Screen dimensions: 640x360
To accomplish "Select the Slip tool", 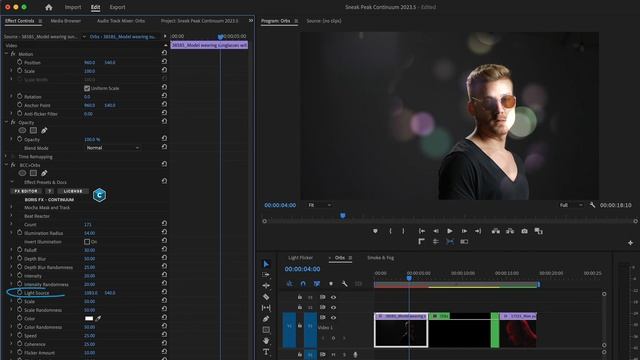I will pyautogui.click(x=266, y=307).
